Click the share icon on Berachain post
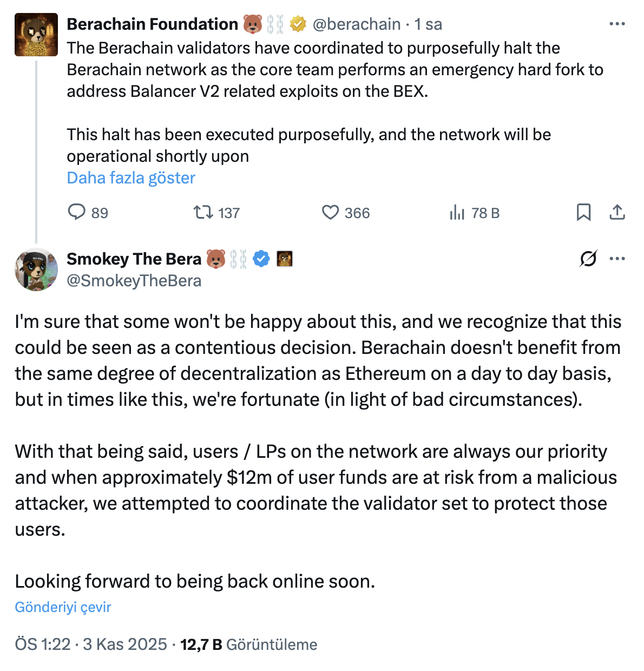Image resolution: width=644 pixels, height=671 pixels. pyautogui.click(x=617, y=212)
